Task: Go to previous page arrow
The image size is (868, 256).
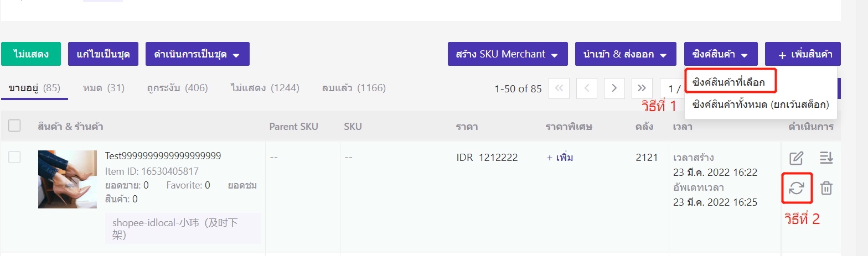Action: (587, 88)
